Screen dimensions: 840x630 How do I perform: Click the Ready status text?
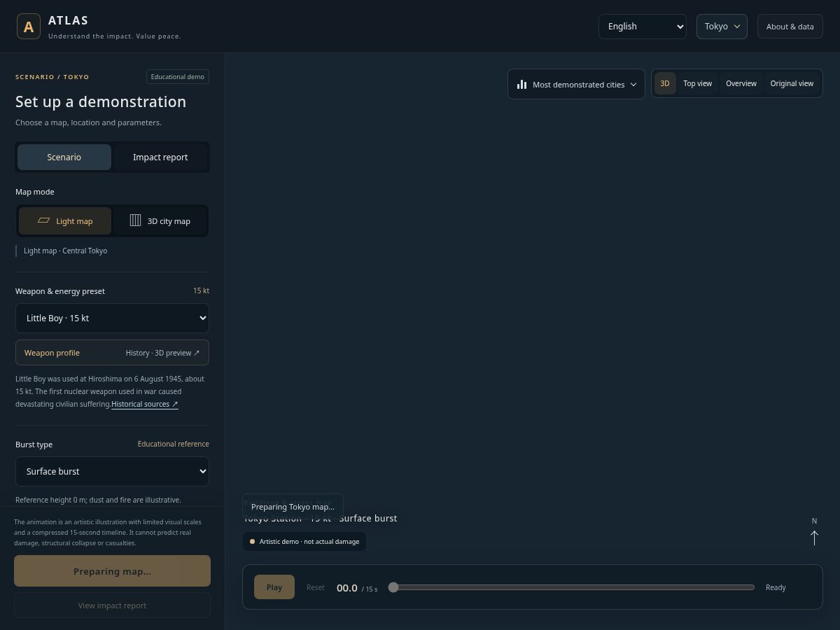(776, 587)
